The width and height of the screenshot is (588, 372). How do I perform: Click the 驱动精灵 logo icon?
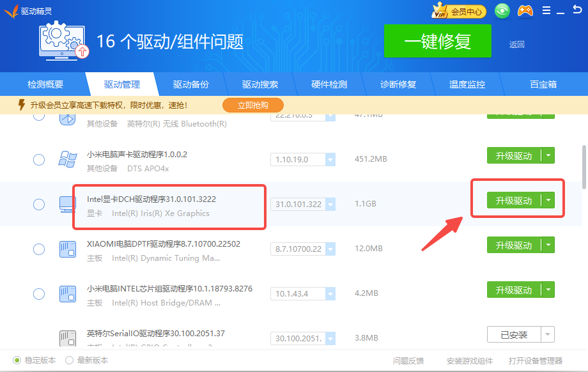(x=11, y=11)
